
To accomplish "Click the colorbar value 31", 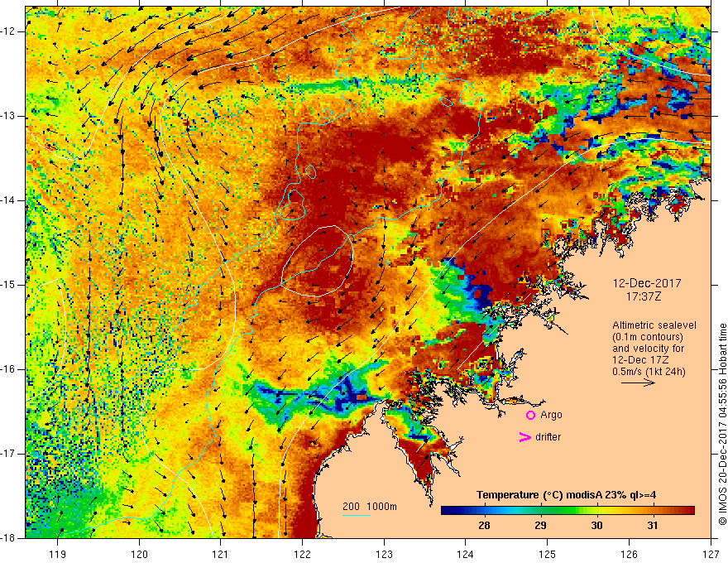I will [x=653, y=526].
